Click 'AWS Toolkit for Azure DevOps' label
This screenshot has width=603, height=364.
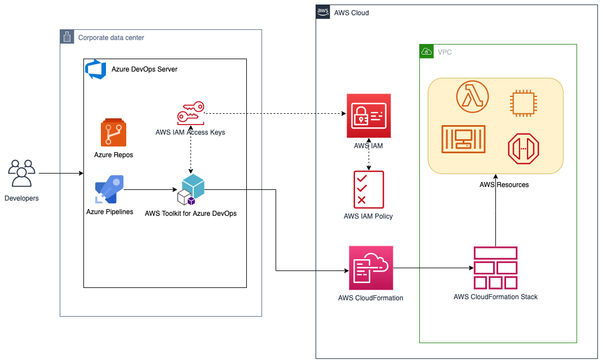pos(190,214)
